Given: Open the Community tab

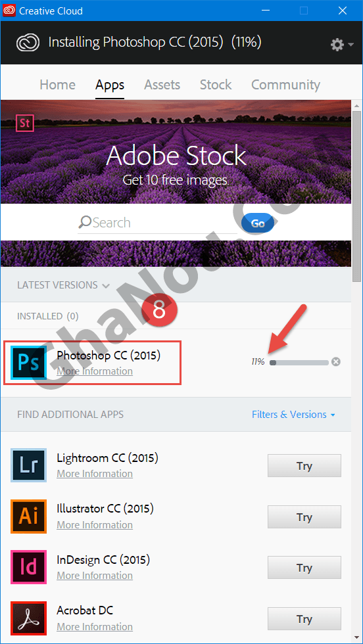Looking at the screenshot, I should point(285,85).
